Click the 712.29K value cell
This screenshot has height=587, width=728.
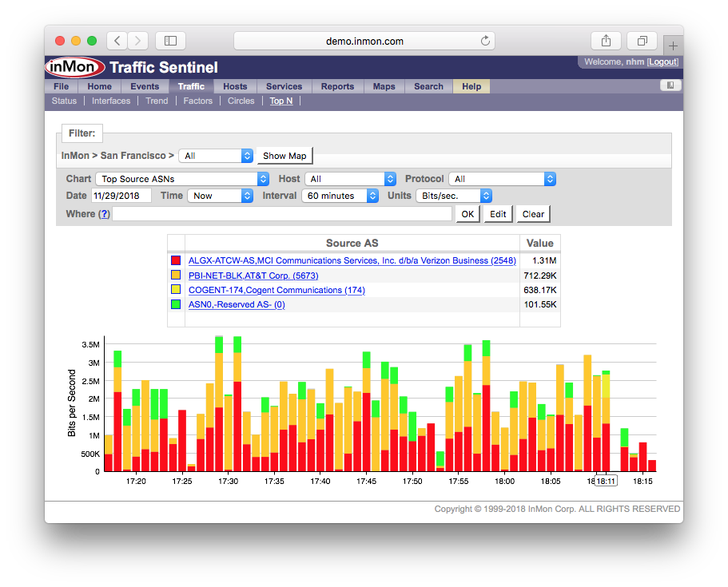(539, 276)
